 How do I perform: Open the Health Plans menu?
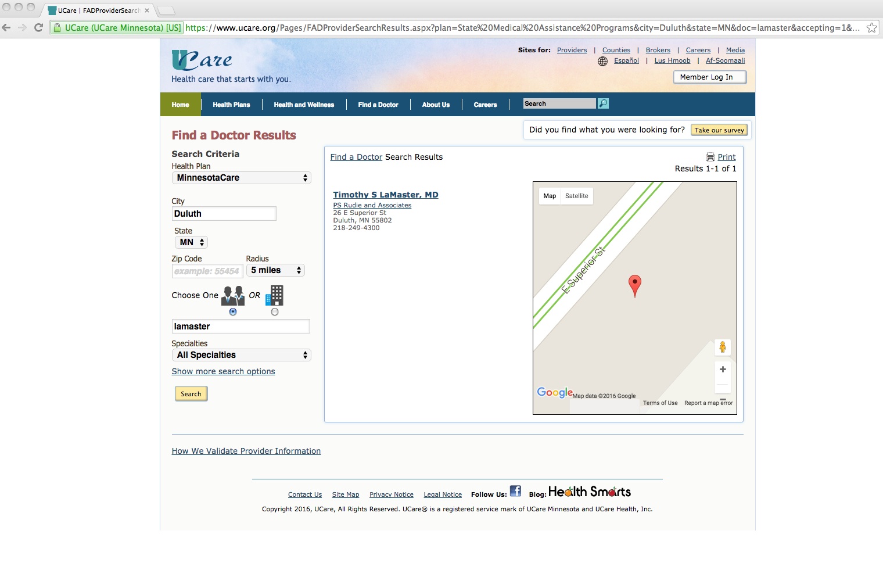(x=231, y=105)
